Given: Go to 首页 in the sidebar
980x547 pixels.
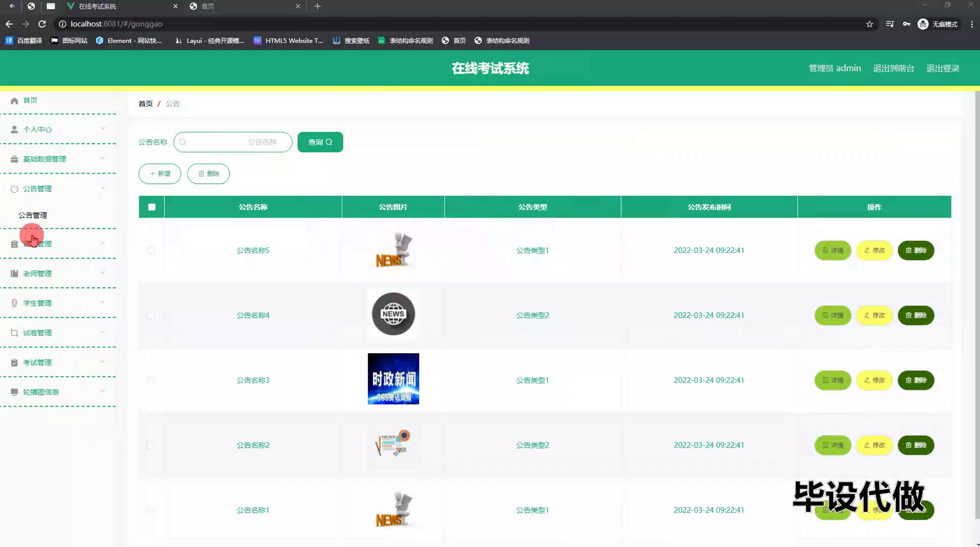Looking at the screenshot, I should coord(30,101).
